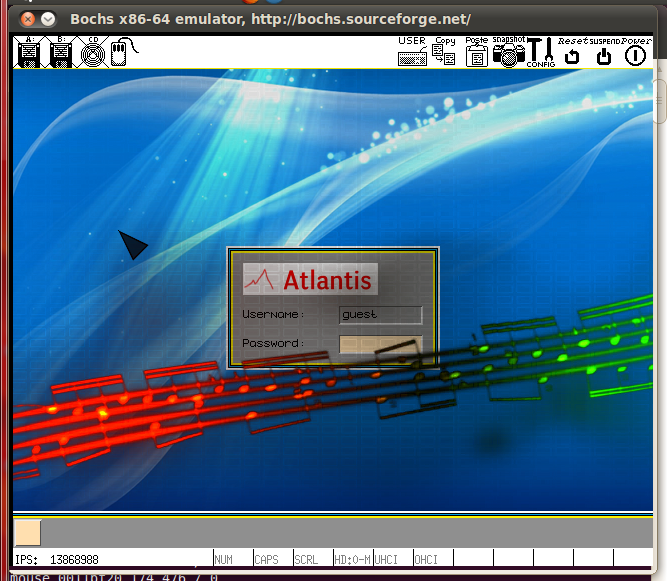The height and width of the screenshot is (581, 667).
Task: Click the Atlantis logo banner
Action: [x=310, y=279]
